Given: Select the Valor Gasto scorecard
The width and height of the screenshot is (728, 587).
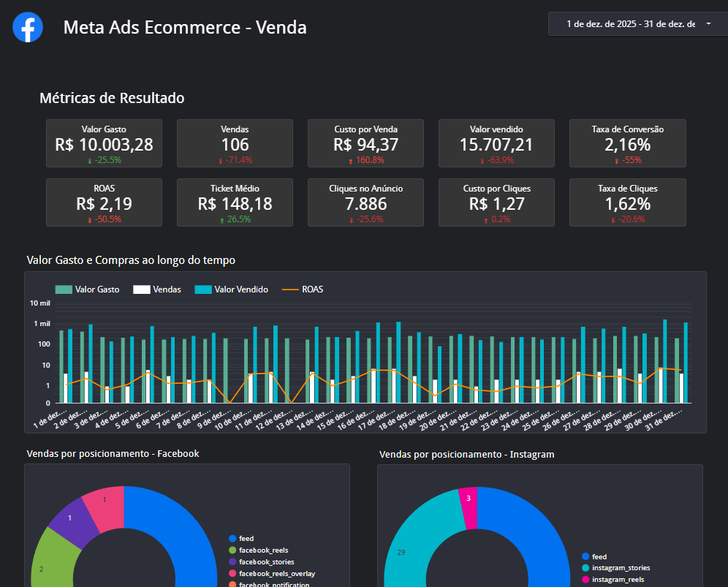Looking at the screenshot, I should click(x=104, y=143).
